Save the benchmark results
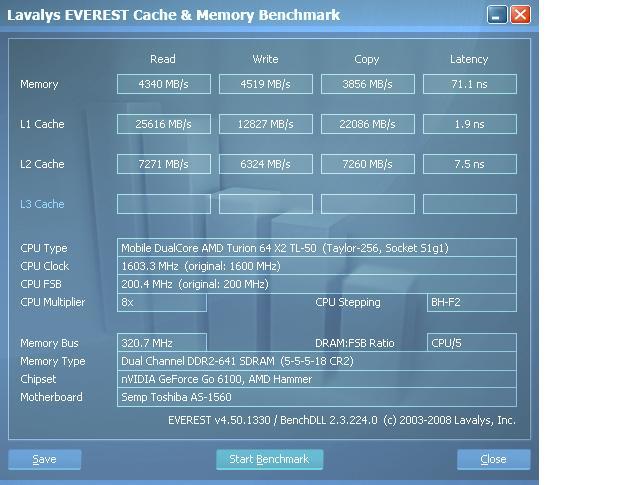 (44, 459)
